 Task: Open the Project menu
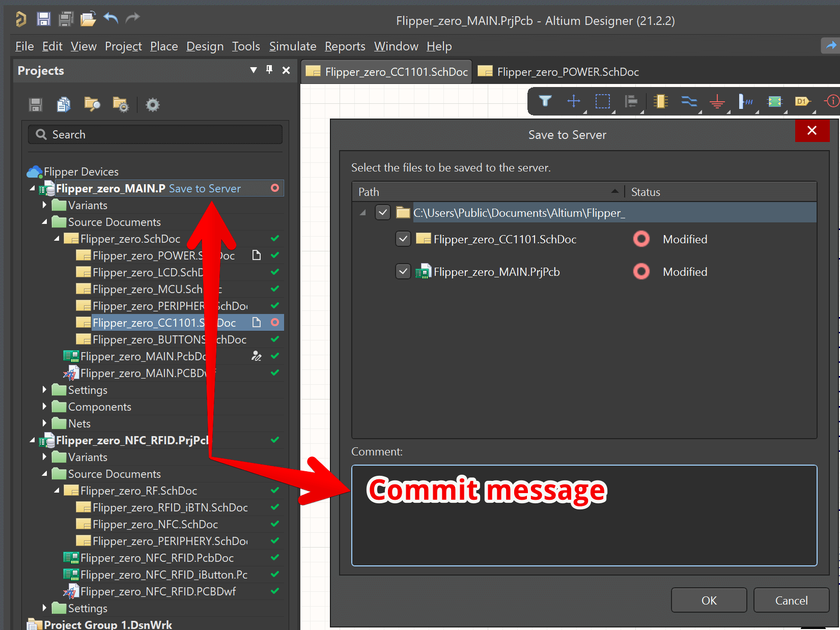tap(123, 46)
